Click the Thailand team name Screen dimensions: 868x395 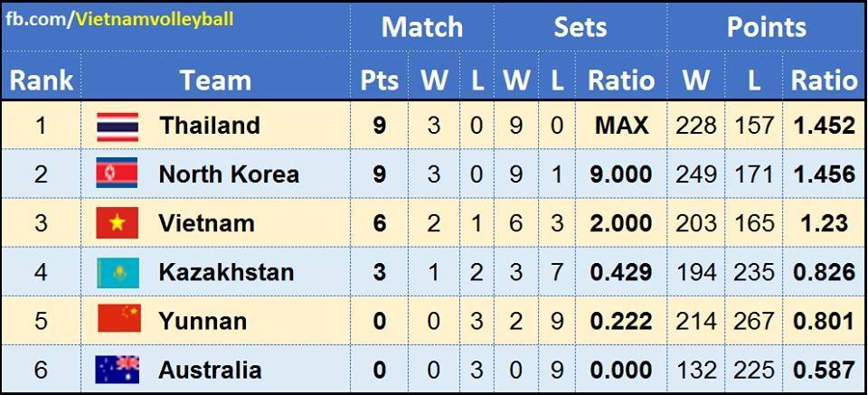point(210,125)
